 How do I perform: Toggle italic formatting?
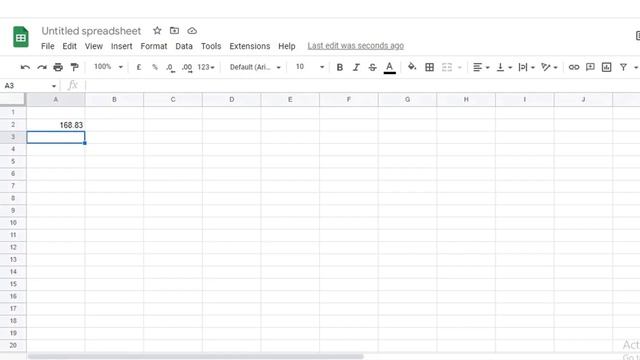click(356, 67)
